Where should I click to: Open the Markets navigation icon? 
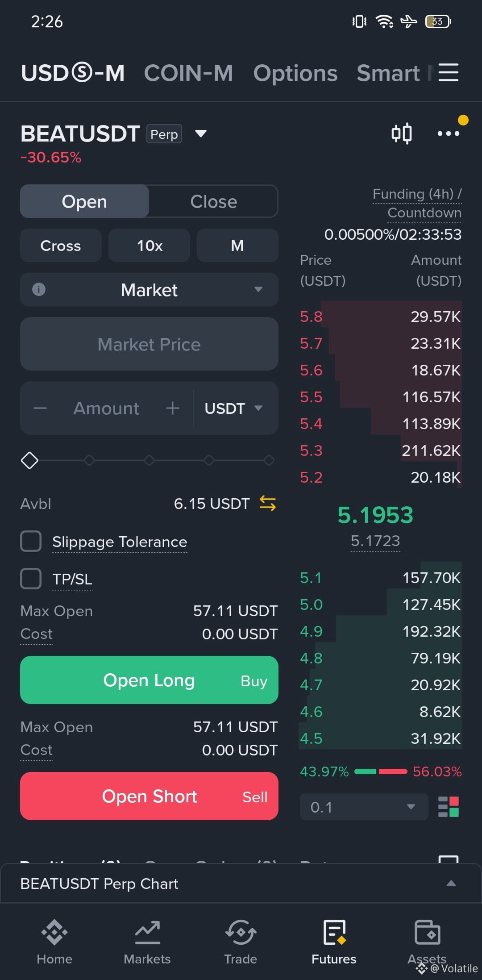pyautogui.click(x=147, y=932)
